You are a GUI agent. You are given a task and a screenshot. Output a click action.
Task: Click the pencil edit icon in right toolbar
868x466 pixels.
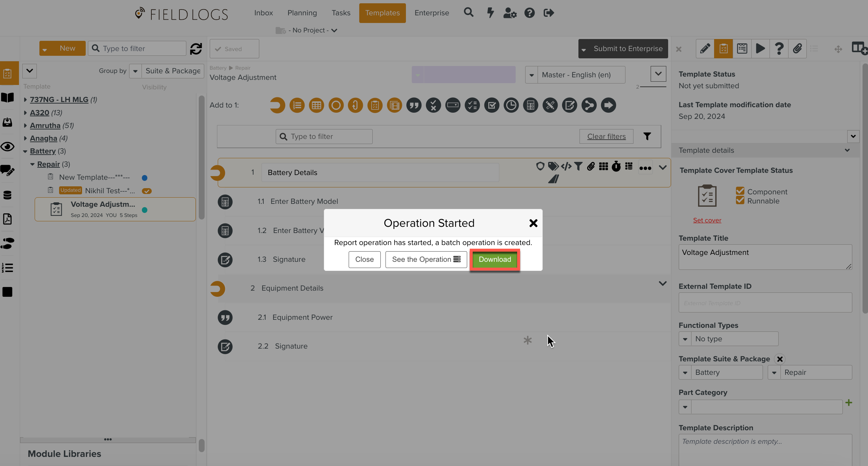(x=705, y=49)
